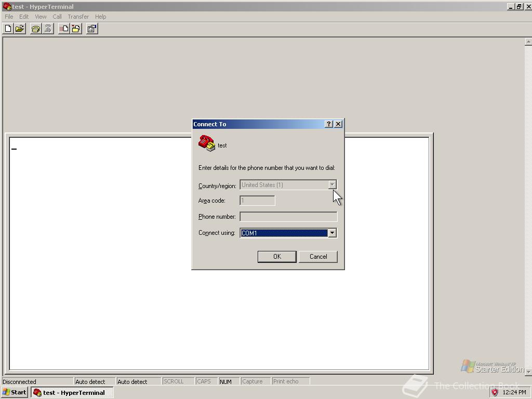Restore down the HyperTerminal window
The width and height of the screenshot is (532, 399).
[x=519, y=6]
